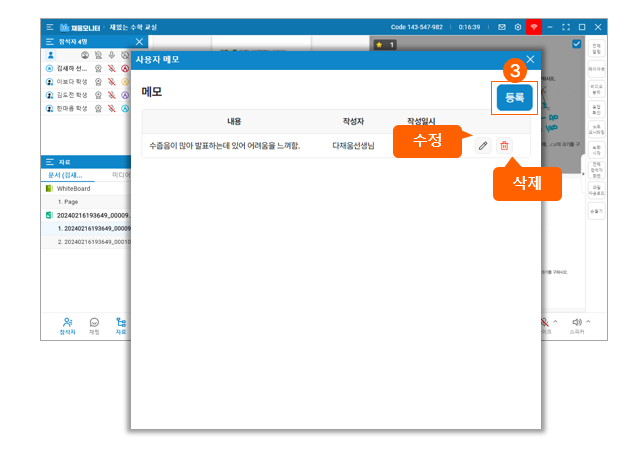Viewport: 636px width, 463px height.
Task: Click the red network status icon
Action: (534, 27)
